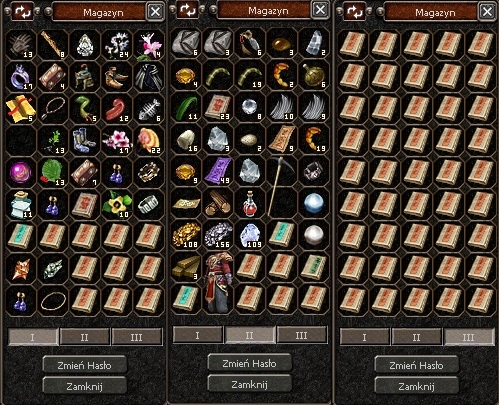Pick the gold bars stack of 3
This screenshot has height=405, width=499.
[187, 267]
